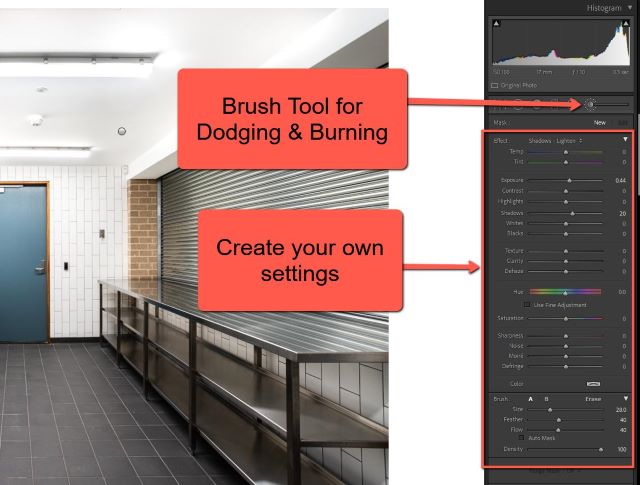
Task: Click the Shadows slider handle
Action: pyautogui.click(x=573, y=213)
